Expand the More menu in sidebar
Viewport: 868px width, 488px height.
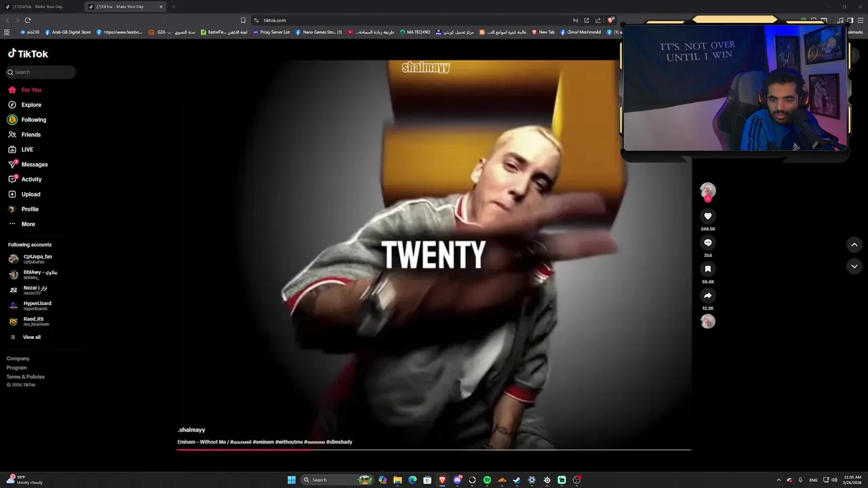pos(22,224)
